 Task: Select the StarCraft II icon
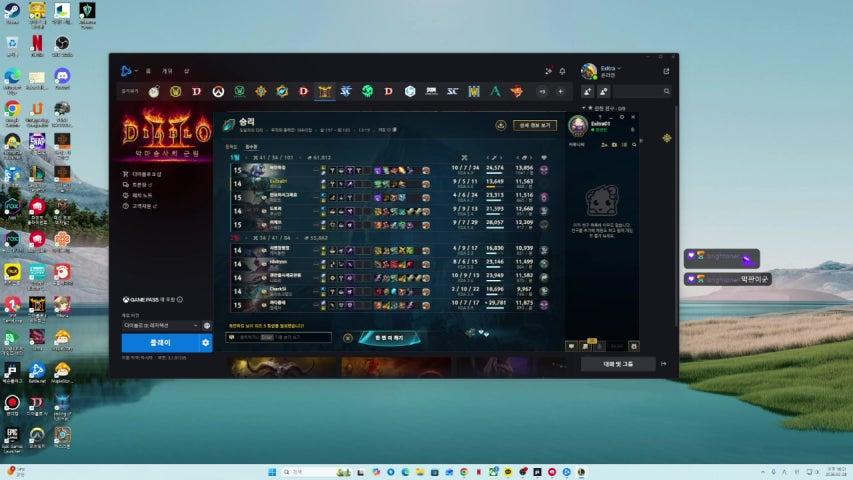coord(346,91)
